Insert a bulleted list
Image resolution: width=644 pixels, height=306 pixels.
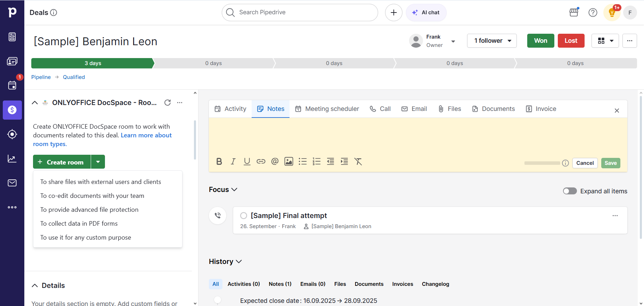click(x=303, y=161)
